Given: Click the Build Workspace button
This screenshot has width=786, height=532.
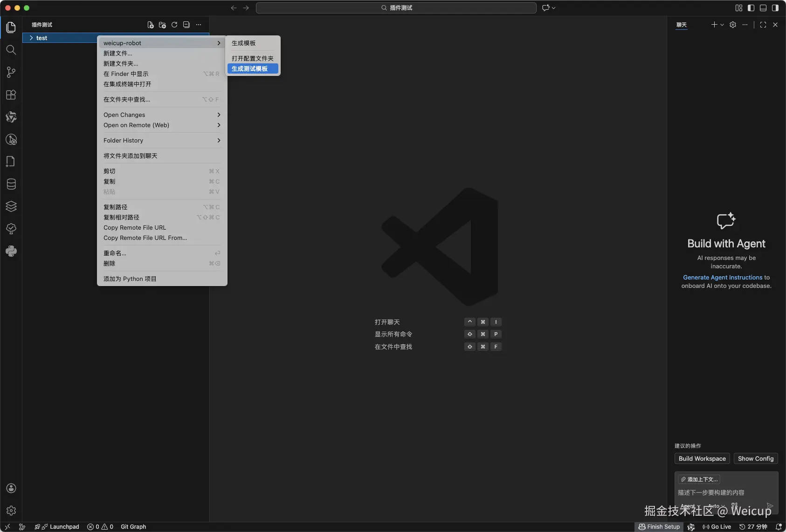Looking at the screenshot, I should tap(702, 459).
